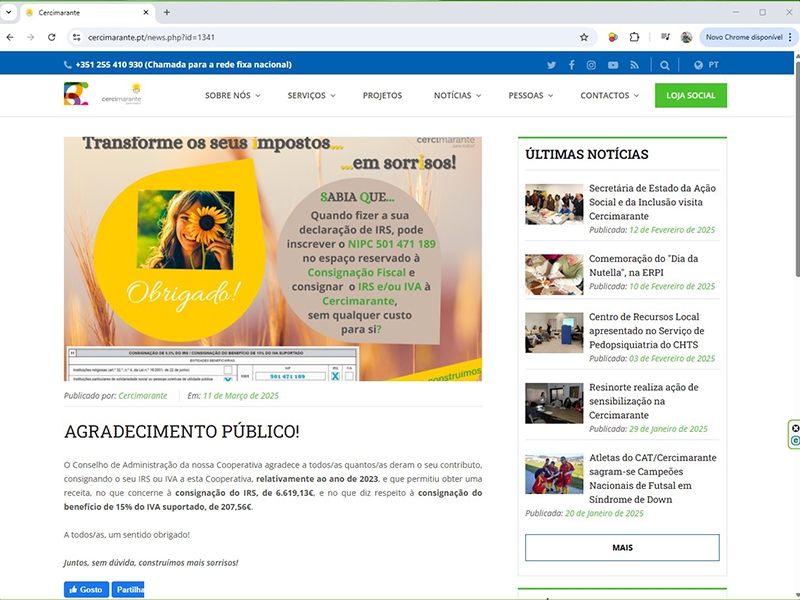
Task: Click the MAIS news button
Action: tap(622, 547)
